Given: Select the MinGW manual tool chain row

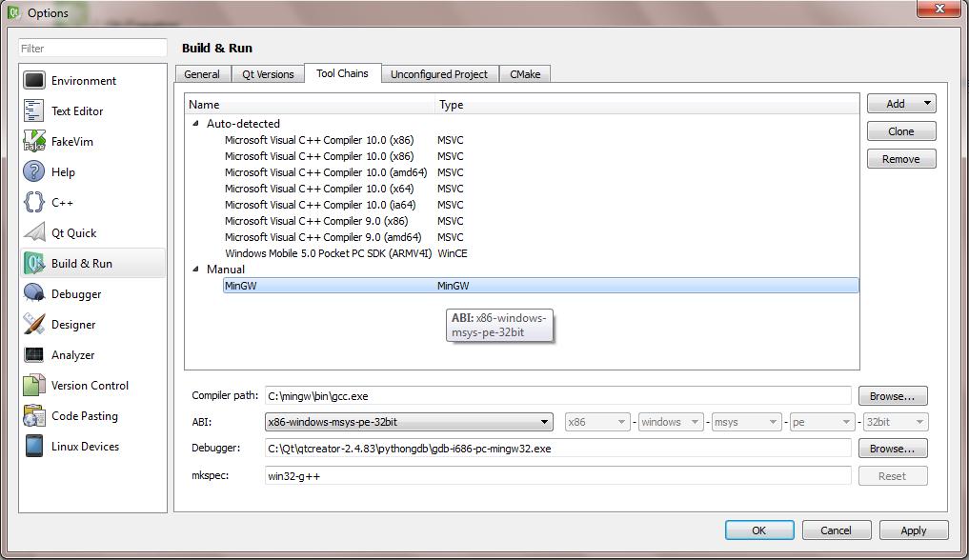Looking at the screenshot, I should (541, 286).
